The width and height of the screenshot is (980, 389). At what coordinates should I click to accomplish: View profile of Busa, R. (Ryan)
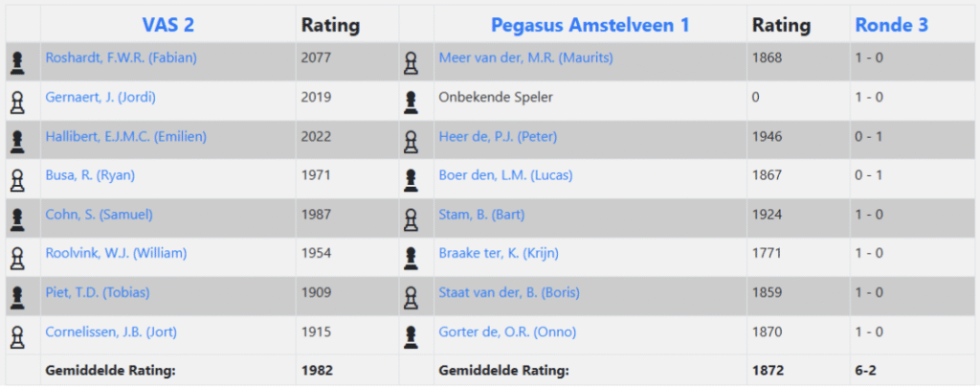point(90,175)
